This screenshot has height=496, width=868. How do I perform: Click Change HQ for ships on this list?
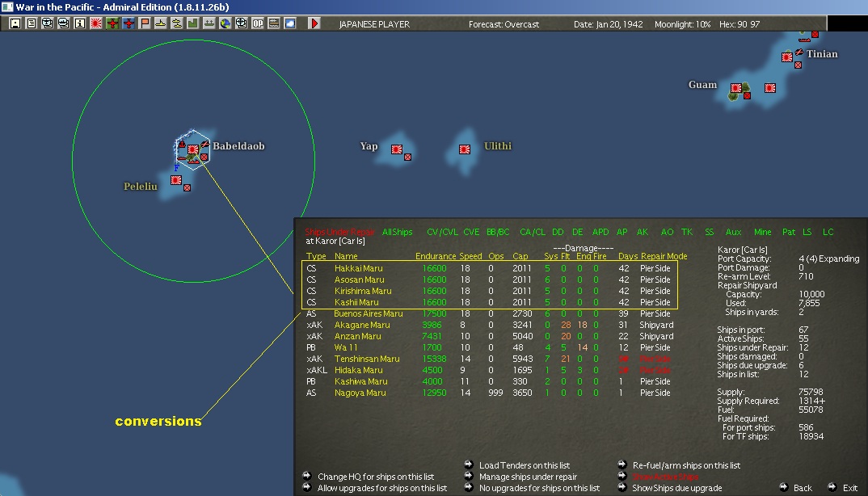coord(376,477)
